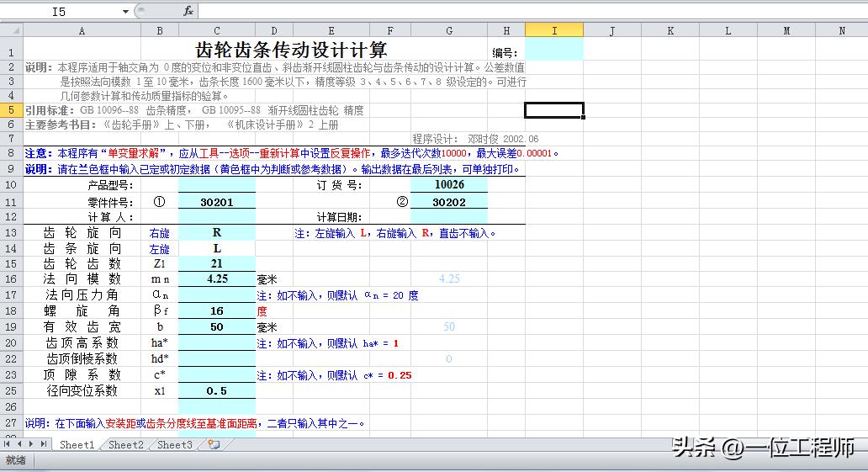This screenshot has width=868, height=472.
Task: Click the 计算人 blue input cell
Action: coord(216,216)
